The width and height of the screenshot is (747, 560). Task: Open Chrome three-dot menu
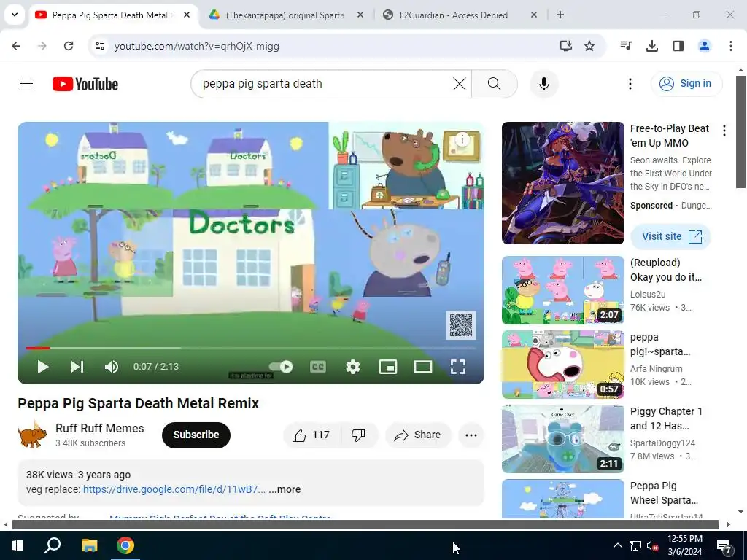tap(730, 46)
